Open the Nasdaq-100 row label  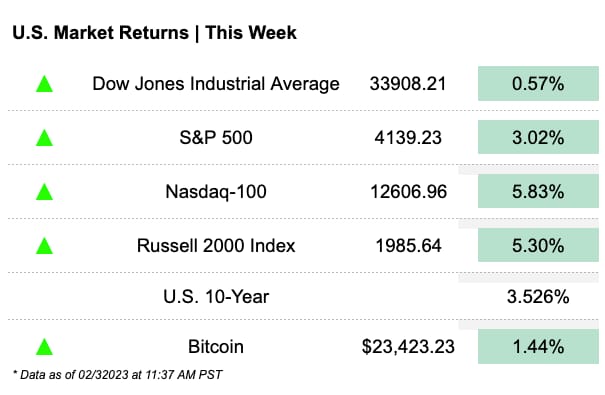tap(216, 192)
